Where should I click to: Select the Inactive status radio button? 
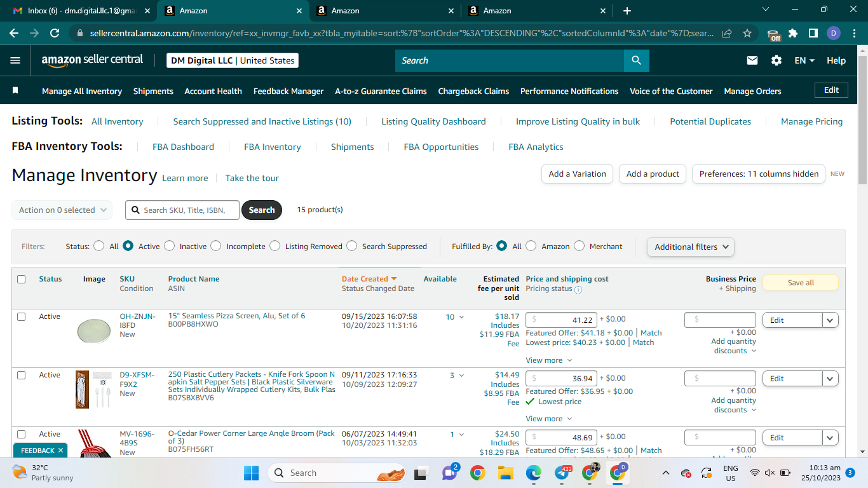click(x=169, y=246)
